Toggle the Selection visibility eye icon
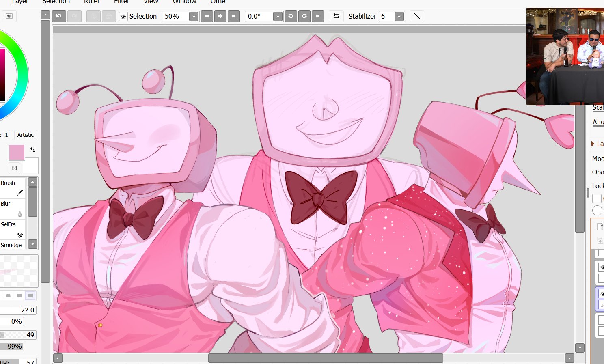The image size is (604, 364). pyautogui.click(x=123, y=17)
